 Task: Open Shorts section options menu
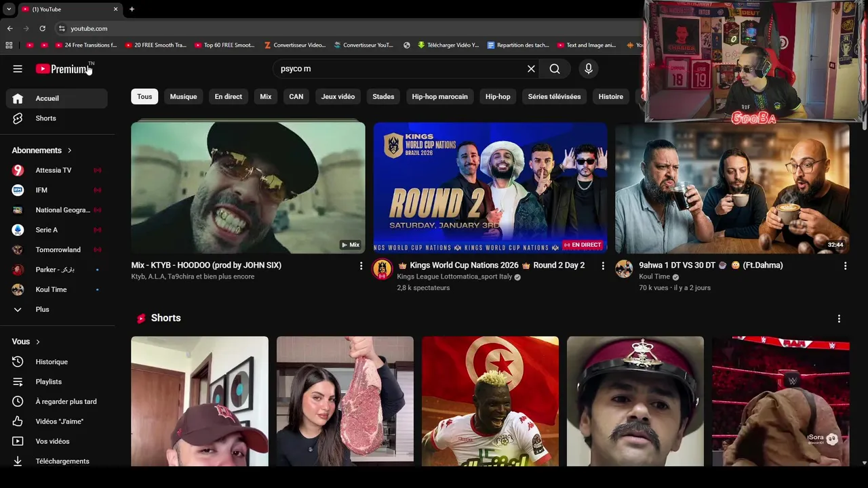point(839,319)
